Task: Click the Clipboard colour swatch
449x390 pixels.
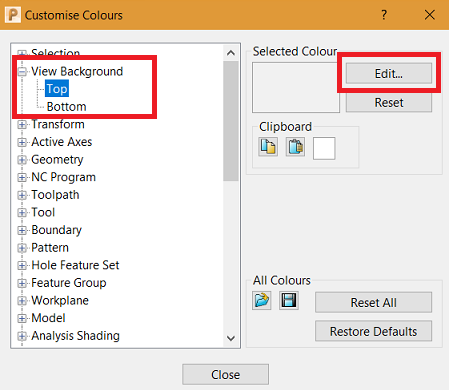Action: pos(324,148)
